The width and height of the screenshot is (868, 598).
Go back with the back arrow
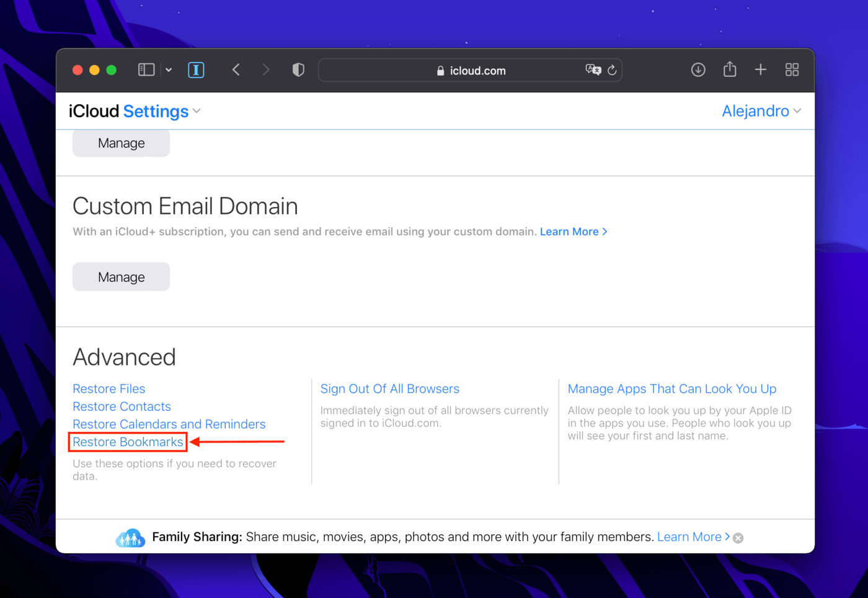(x=236, y=70)
